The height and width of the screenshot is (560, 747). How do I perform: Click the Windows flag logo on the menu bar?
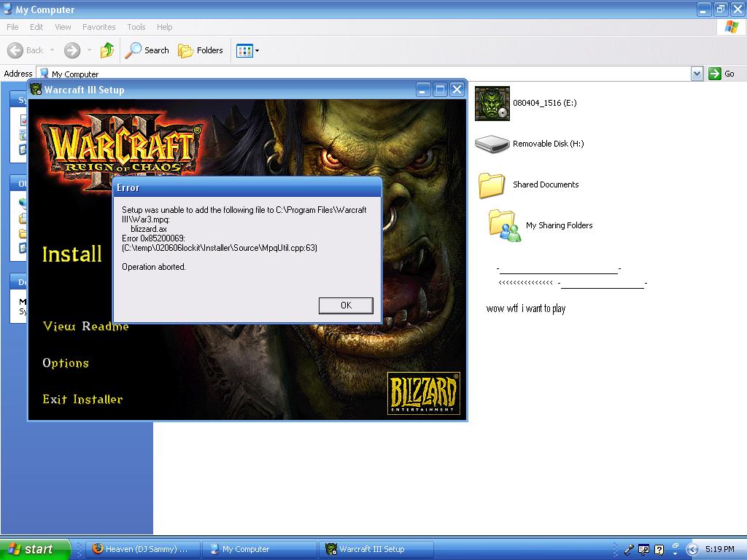point(731,27)
